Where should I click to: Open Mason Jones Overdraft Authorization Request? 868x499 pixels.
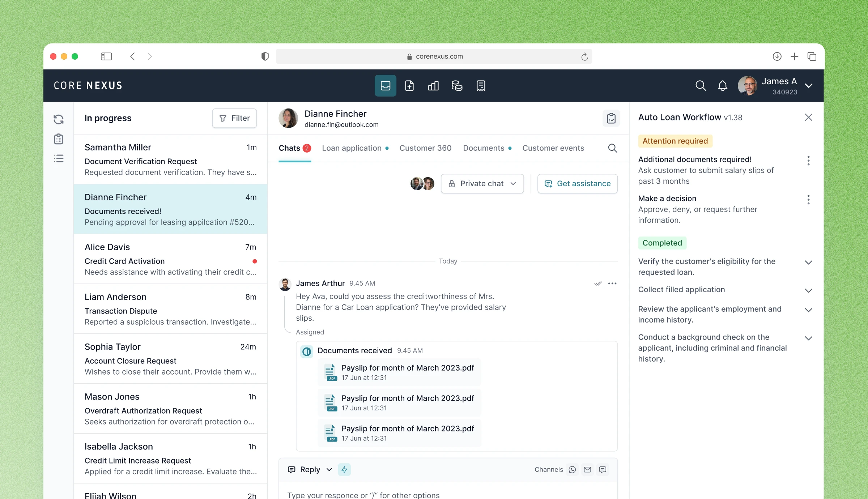point(170,409)
